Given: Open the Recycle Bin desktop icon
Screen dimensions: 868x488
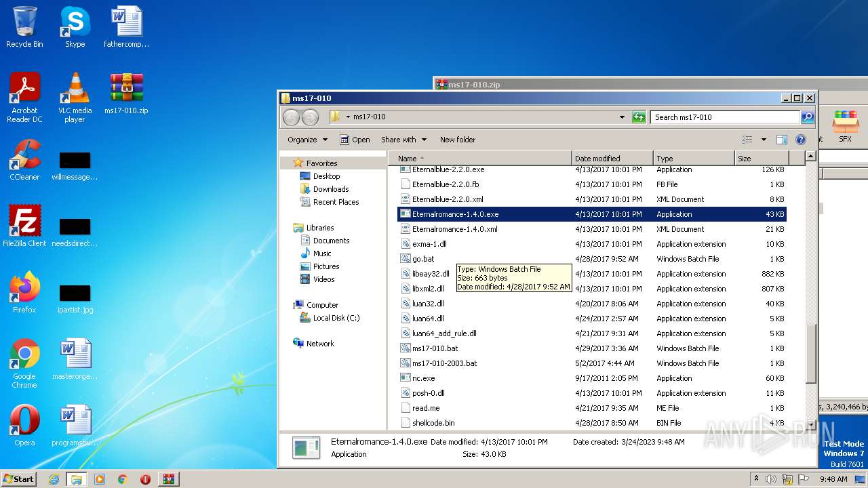Looking at the screenshot, I should (x=24, y=27).
